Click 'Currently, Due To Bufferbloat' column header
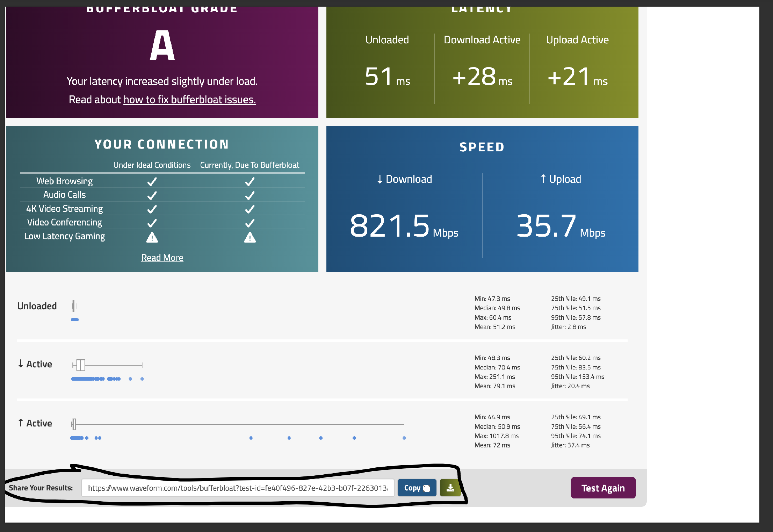773x532 pixels. coord(250,165)
